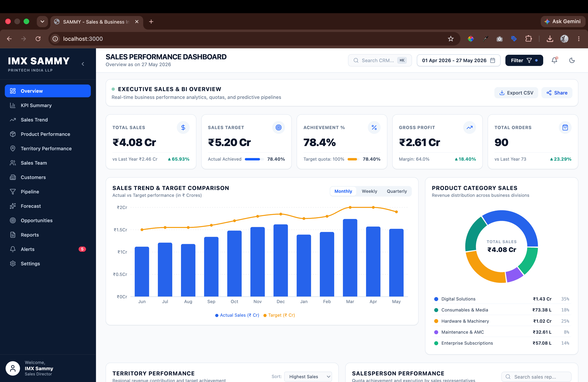Open notifications bell icon

click(x=554, y=61)
